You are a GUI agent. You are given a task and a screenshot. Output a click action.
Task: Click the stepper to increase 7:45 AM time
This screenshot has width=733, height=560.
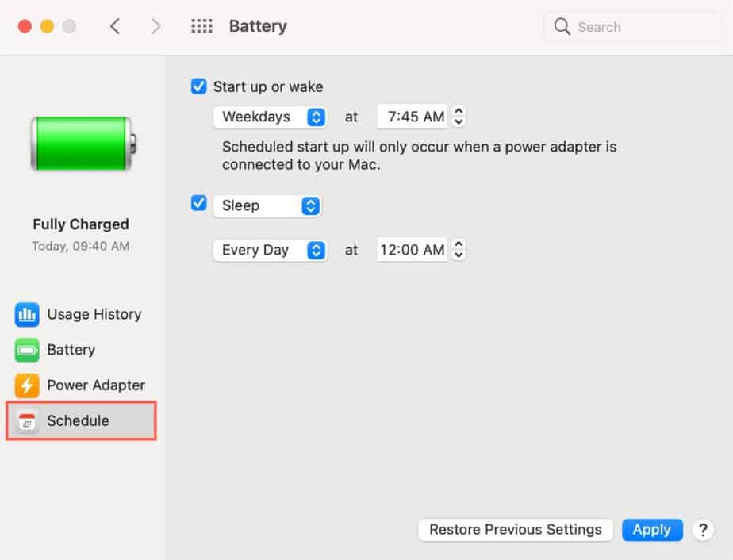tap(459, 111)
